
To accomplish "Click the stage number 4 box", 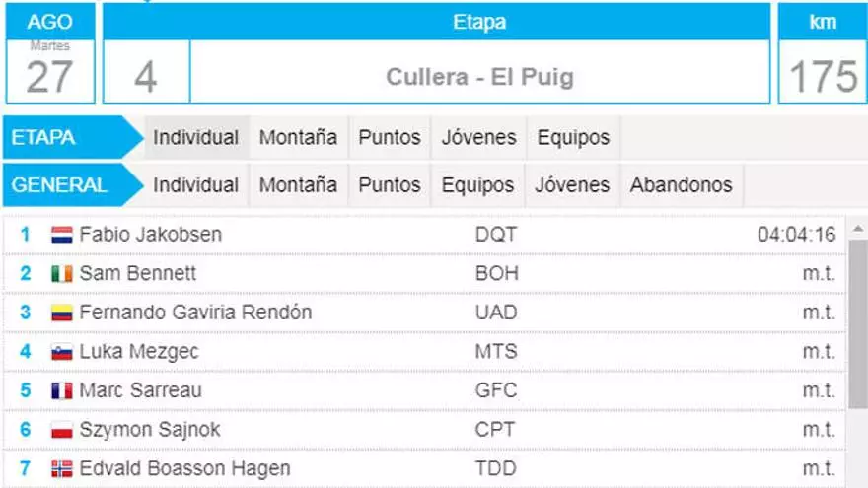I will pyautogui.click(x=146, y=76).
